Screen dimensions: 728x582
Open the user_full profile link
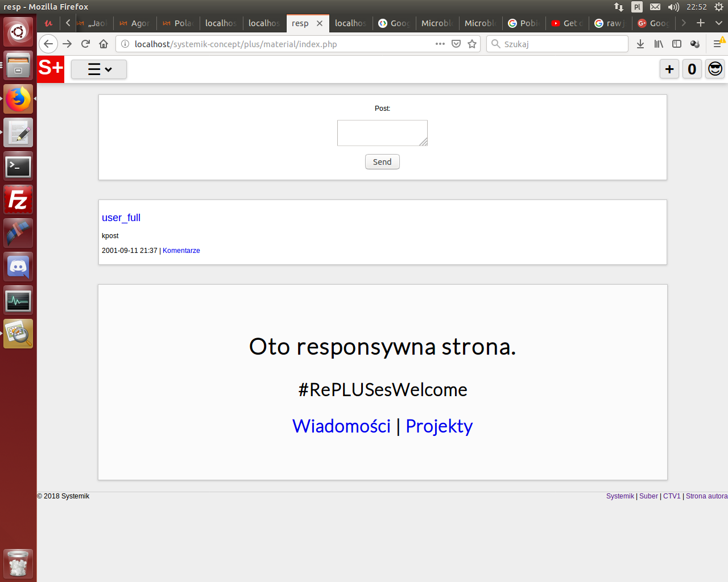[121, 218]
